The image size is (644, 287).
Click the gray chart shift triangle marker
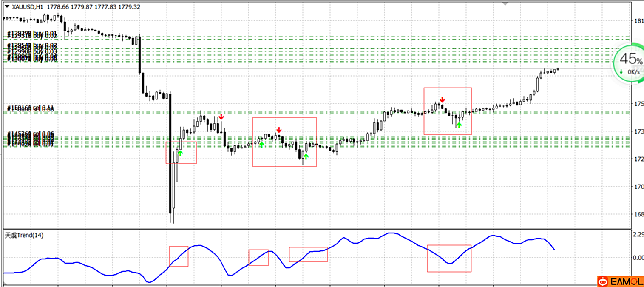[505, 3]
